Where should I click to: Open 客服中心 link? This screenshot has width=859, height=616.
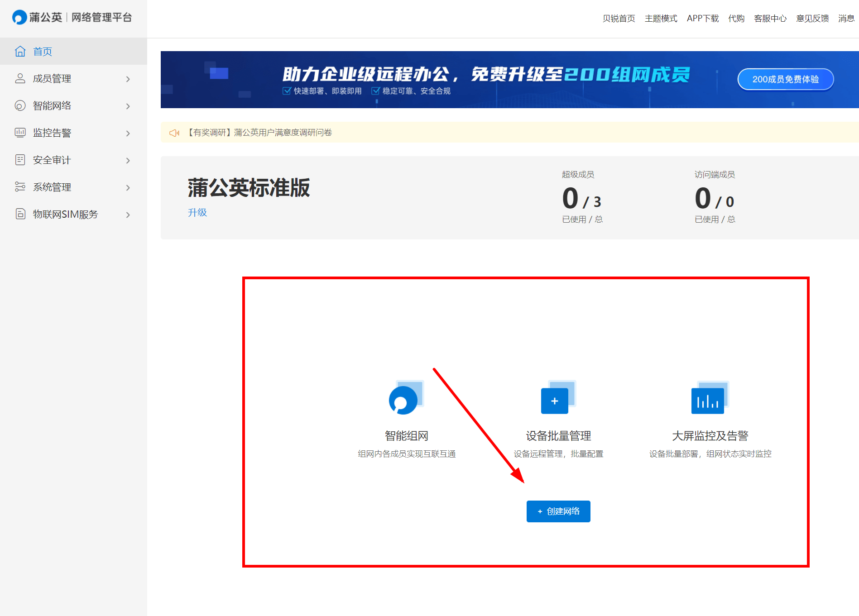pos(770,19)
